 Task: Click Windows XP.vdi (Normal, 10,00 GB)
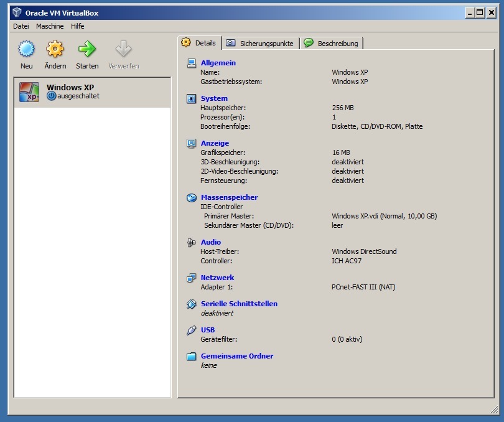tap(385, 216)
